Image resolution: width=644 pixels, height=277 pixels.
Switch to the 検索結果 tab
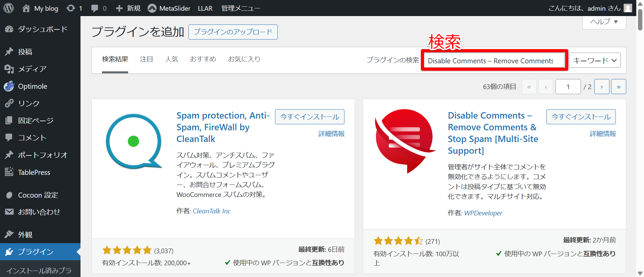115,59
